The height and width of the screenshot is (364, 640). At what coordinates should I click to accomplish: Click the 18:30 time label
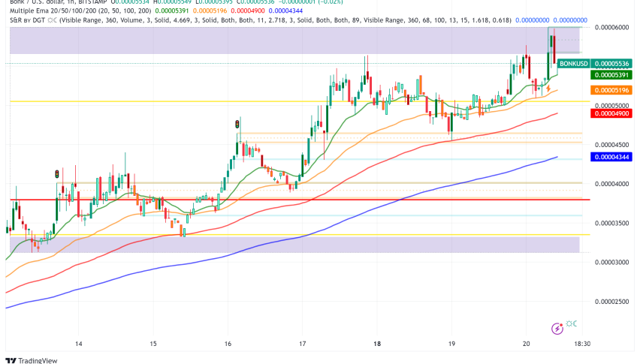582,344
